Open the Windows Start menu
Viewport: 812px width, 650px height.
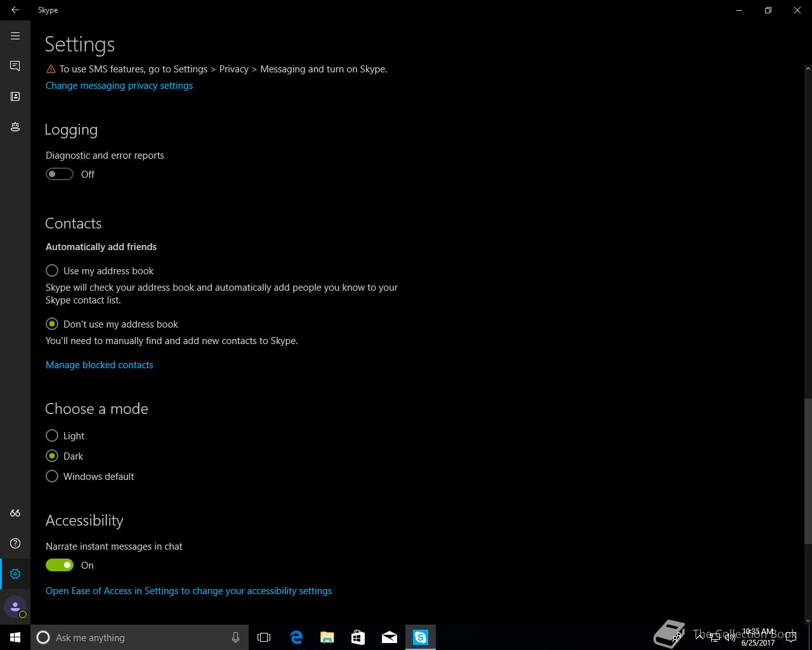pyautogui.click(x=15, y=637)
